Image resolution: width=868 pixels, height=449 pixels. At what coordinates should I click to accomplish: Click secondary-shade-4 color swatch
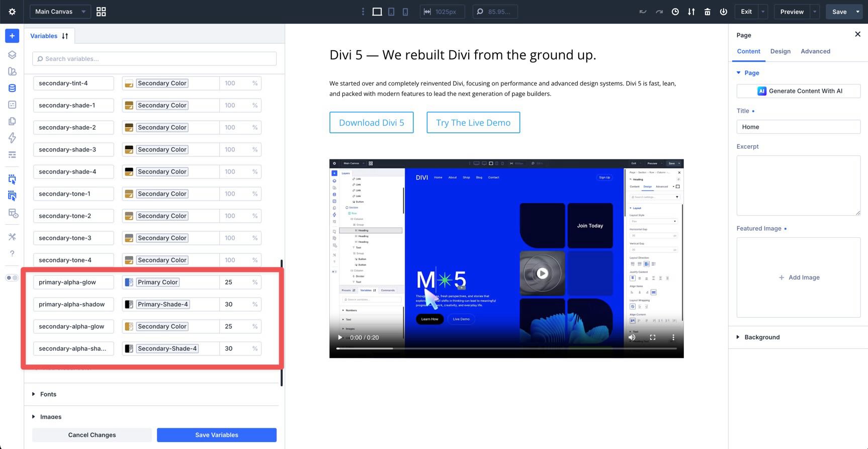(x=129, y=172)
